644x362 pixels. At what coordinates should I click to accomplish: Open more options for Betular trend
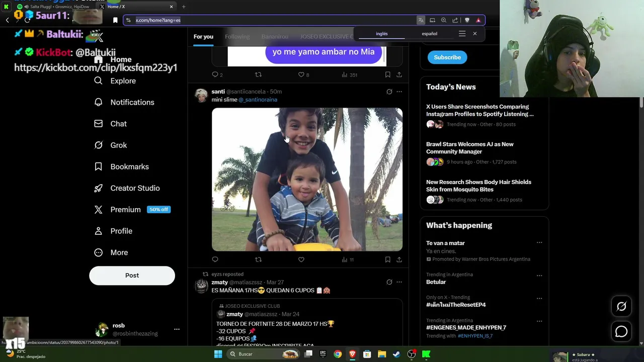(x=539, y=276)
